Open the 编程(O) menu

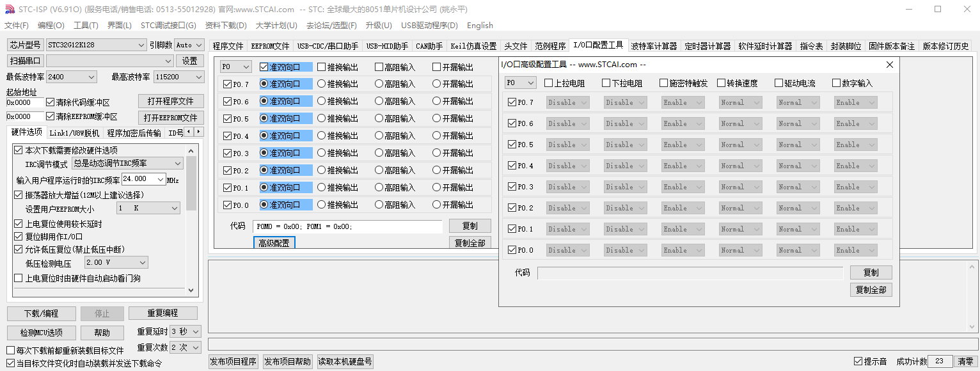(51, 26)
